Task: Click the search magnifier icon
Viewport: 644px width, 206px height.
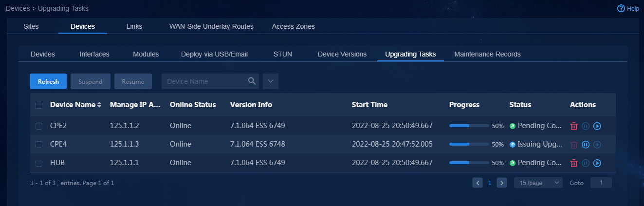Action: [252, 81]
